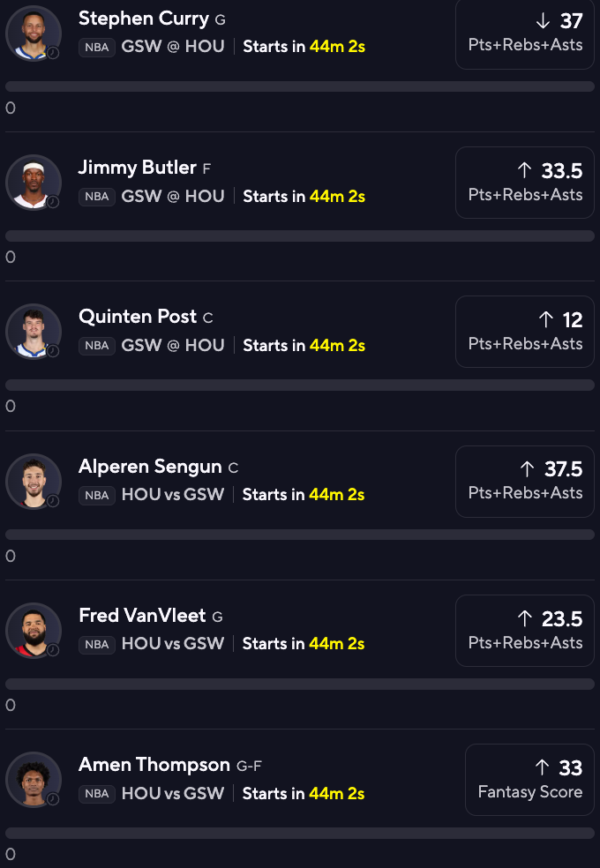The height and width of the screenshot is (868, 600).
Task: Click the down arrow beside Stephen Curry's 37
Action: pos(541,20)
